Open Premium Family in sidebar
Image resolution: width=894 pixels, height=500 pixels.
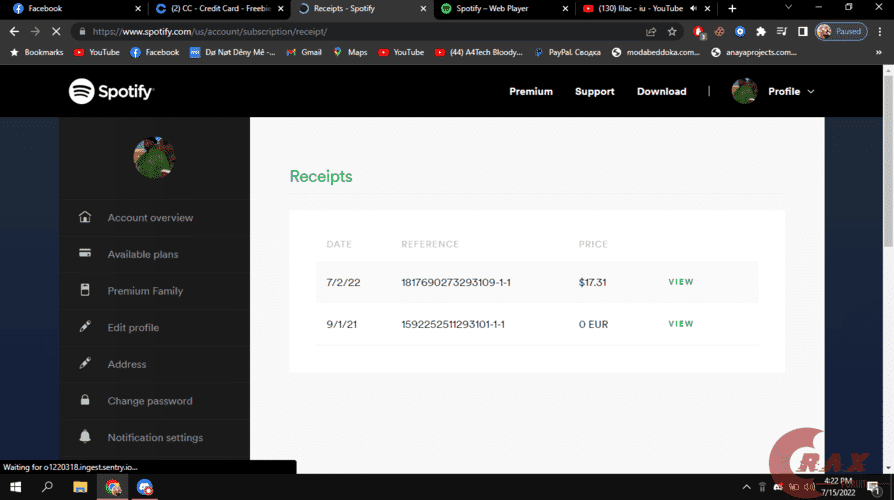coord(145,291)
